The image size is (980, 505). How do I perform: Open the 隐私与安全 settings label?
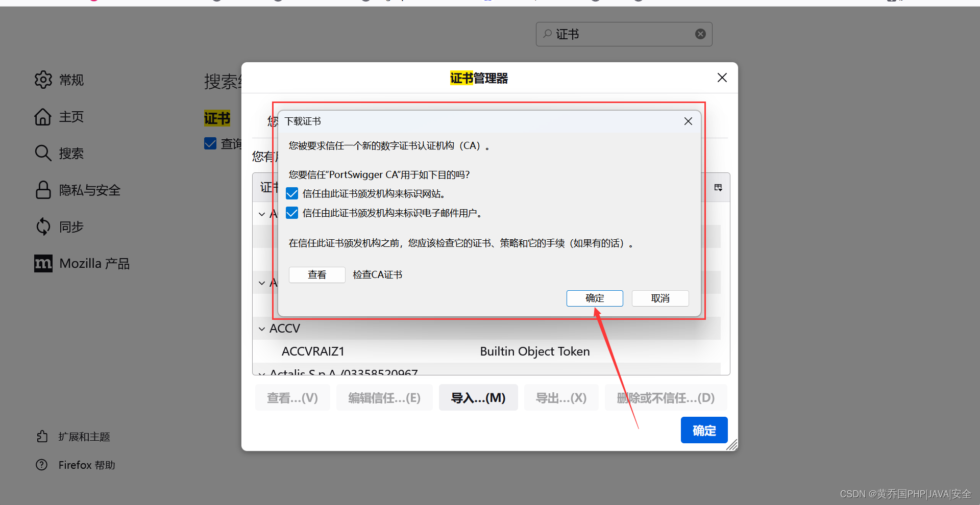click(90, 190)
